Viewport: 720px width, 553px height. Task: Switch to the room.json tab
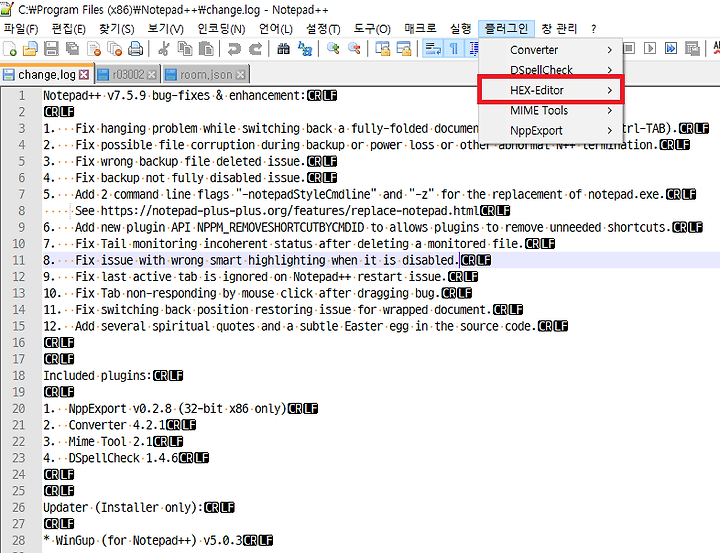pos(206,74)
